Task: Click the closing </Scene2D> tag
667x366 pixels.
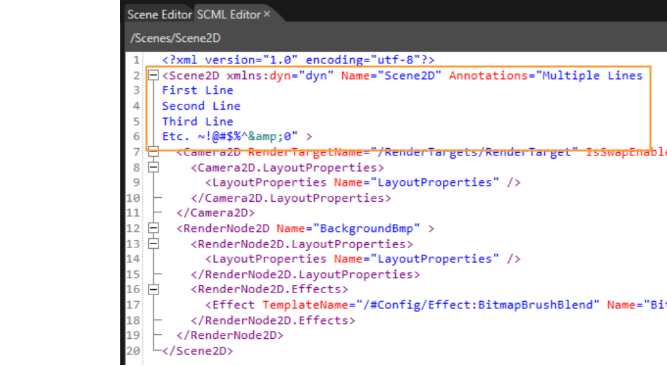Action: [x=198, y=351]
